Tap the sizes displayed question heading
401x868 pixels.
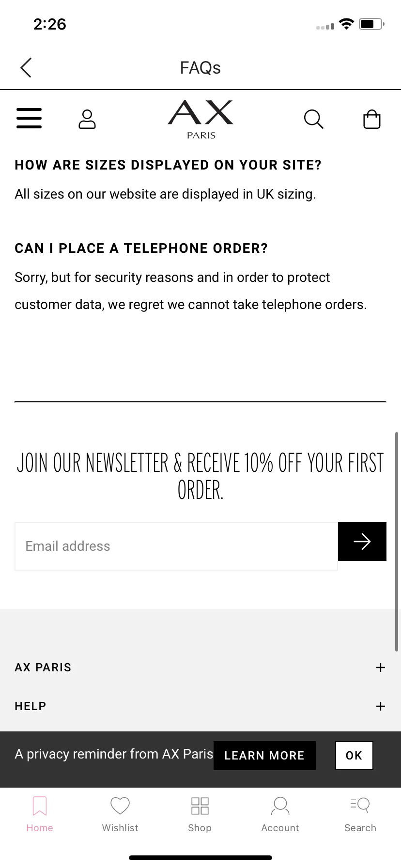pos(168,165)
